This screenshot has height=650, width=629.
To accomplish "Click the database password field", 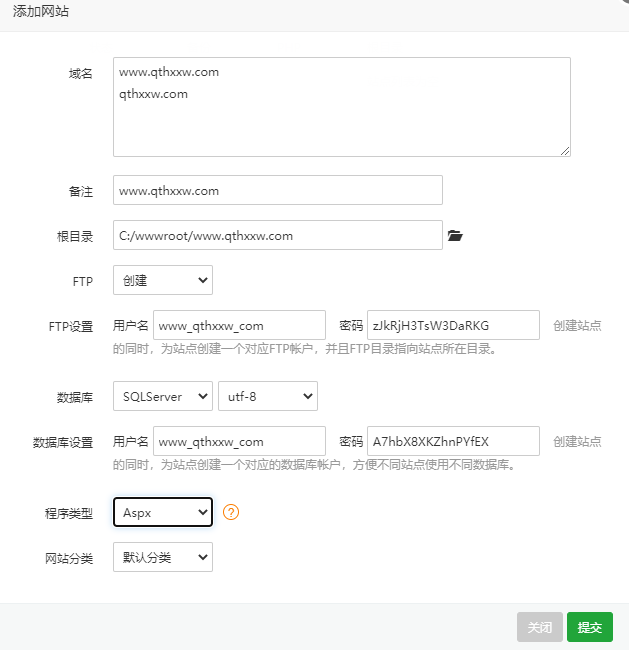I will (x=453, y=441).
